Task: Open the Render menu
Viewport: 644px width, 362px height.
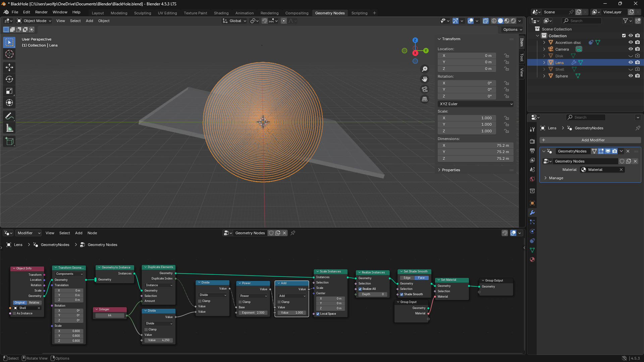Action: pos(41,12)
